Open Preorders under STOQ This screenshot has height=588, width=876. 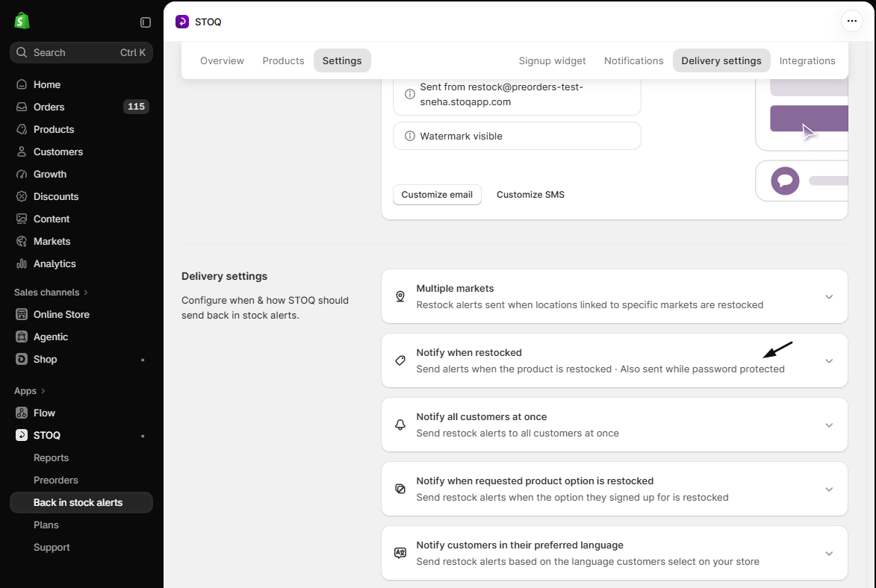coord(56,480)
